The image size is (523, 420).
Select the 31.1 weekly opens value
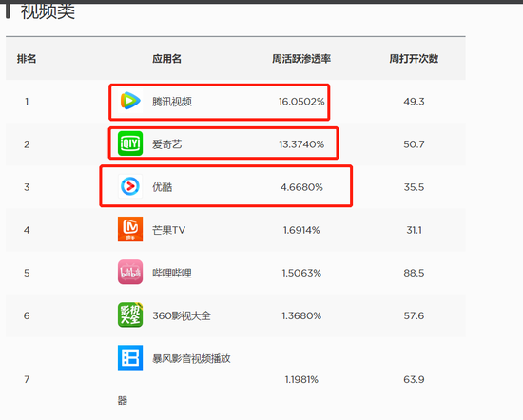tap(414, 230)
